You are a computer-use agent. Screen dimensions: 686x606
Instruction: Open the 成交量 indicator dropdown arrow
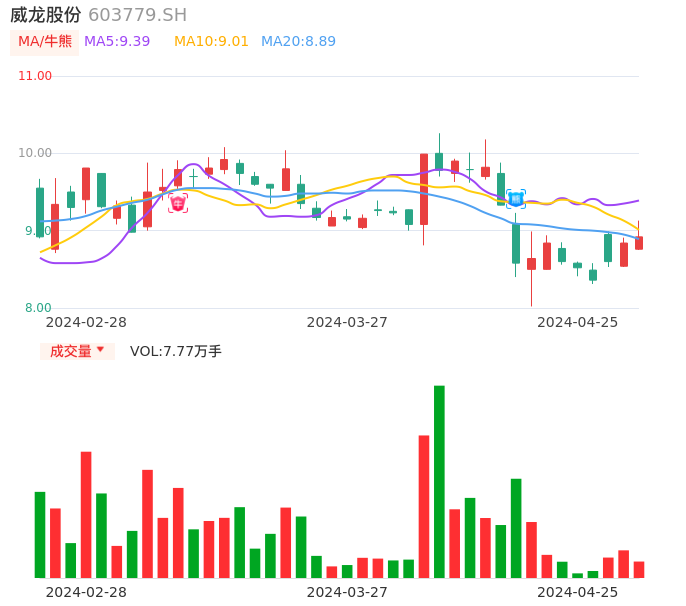(100, 350)
